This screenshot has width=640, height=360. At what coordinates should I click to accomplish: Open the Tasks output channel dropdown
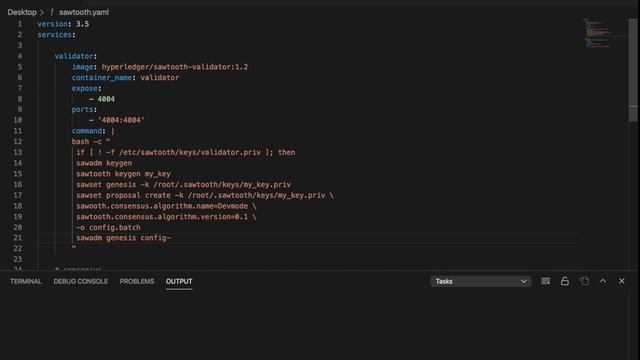point(480,281)
